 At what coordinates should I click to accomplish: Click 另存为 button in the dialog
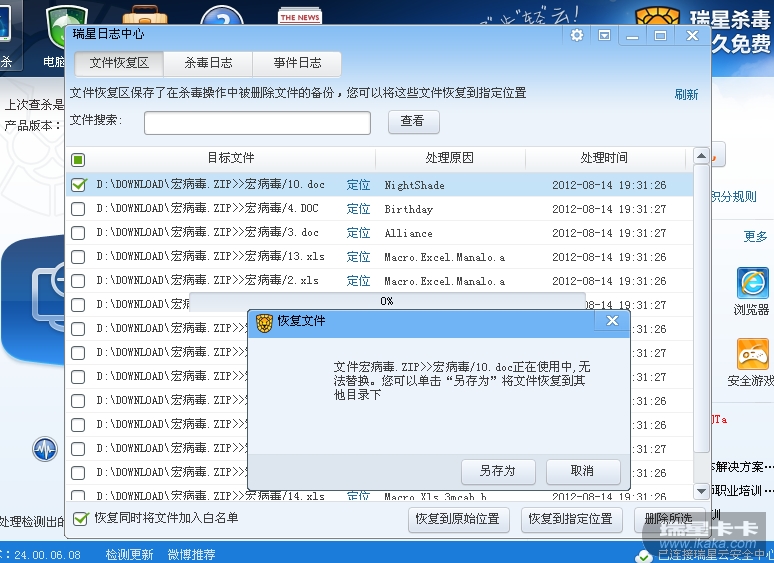click(498, 471)
